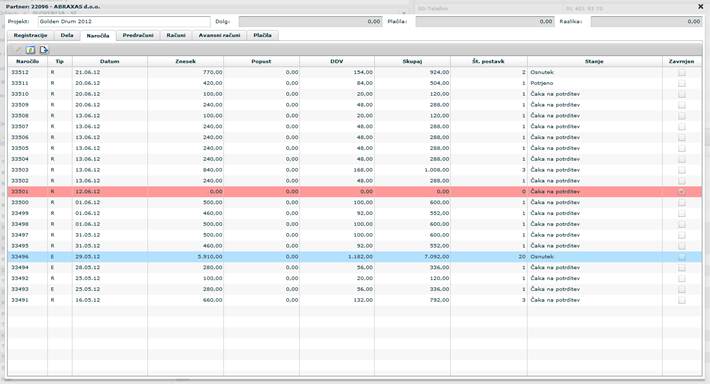Open the Predračuni tab
Screen dimensions: 710x384
pyautogui.click(x=138, y=35)
